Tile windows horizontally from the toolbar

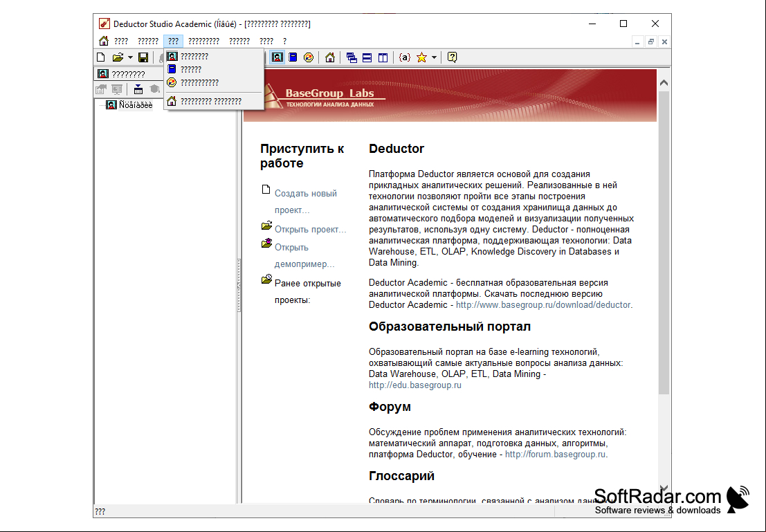pos(367,57)
